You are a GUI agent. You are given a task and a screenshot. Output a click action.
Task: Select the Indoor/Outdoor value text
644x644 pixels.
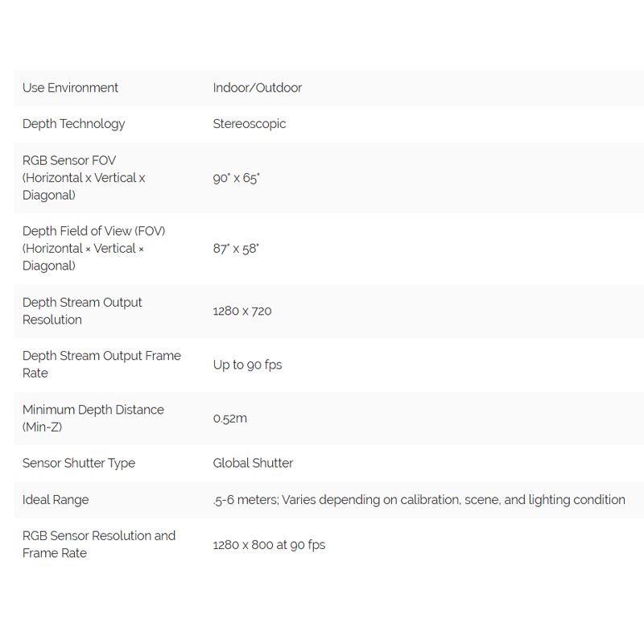(257, 88)
